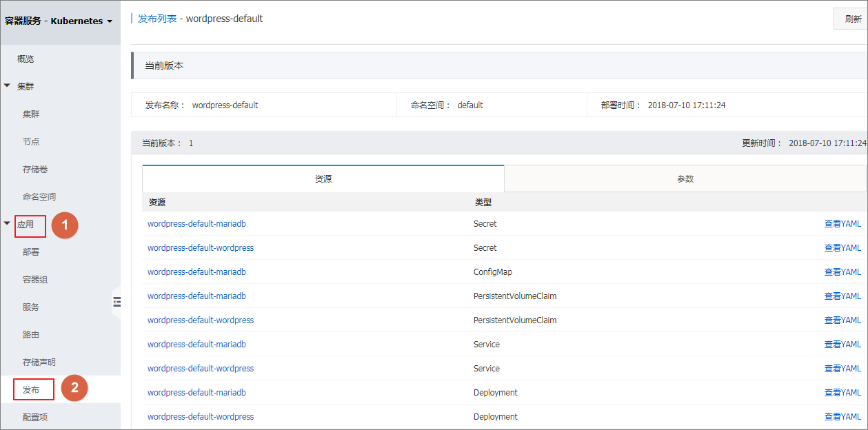
Task: View YAML for the mariadb Secret
Action: click(842, 224)
